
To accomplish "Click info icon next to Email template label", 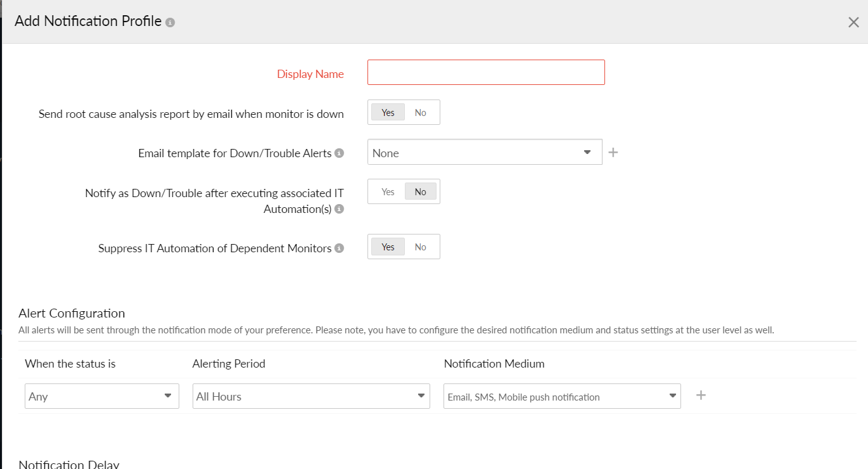I will [340, 153].
